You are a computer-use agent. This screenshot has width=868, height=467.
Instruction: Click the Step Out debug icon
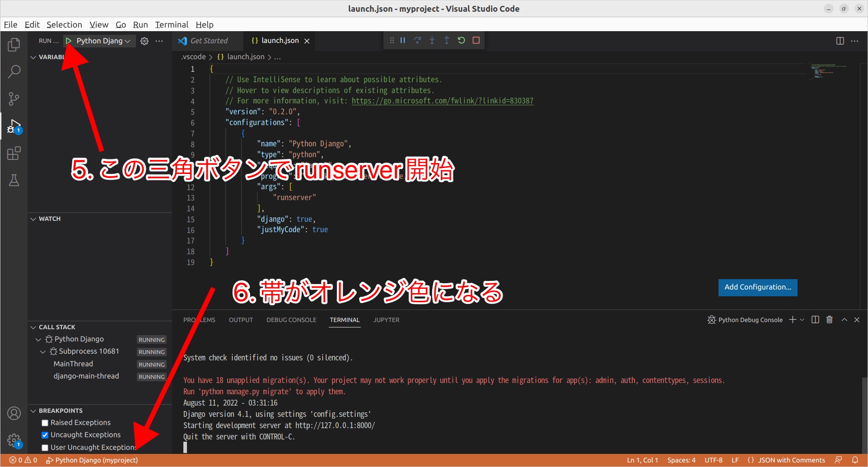point(447,40)
